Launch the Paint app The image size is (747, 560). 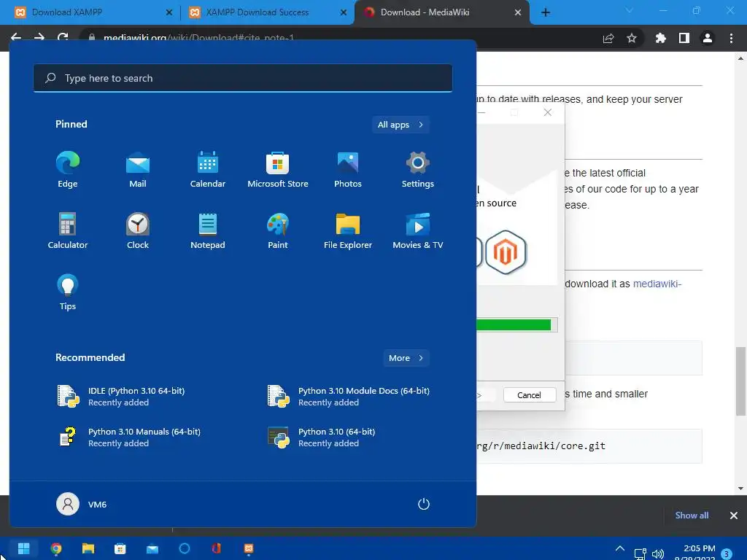[278, 231]
